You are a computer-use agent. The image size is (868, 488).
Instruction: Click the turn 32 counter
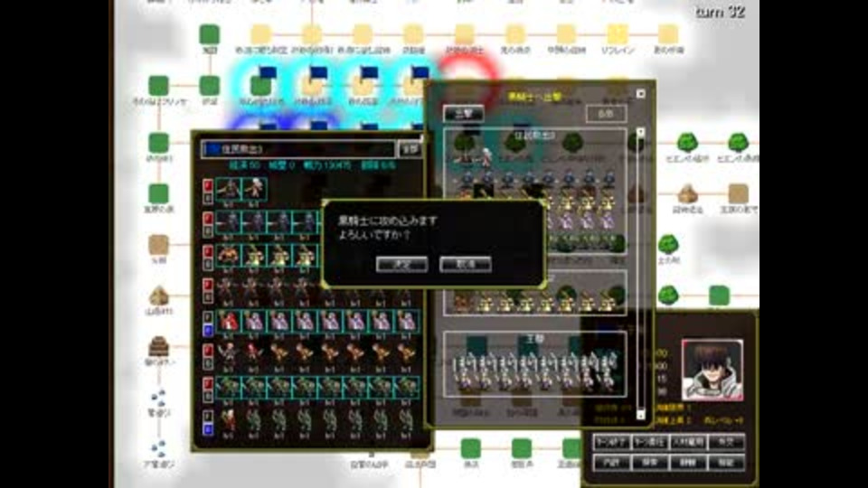(720, 12)
